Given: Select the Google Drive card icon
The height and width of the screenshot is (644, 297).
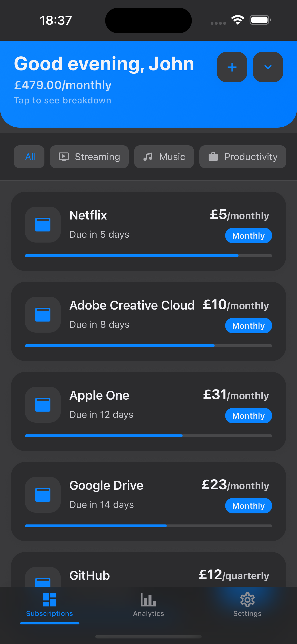Looking at the screenshot, I should pos(43,494).
